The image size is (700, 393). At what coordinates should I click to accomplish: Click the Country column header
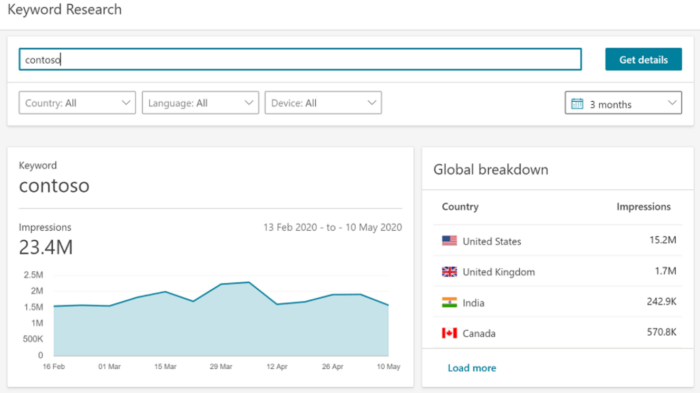(x=460, y=207)
